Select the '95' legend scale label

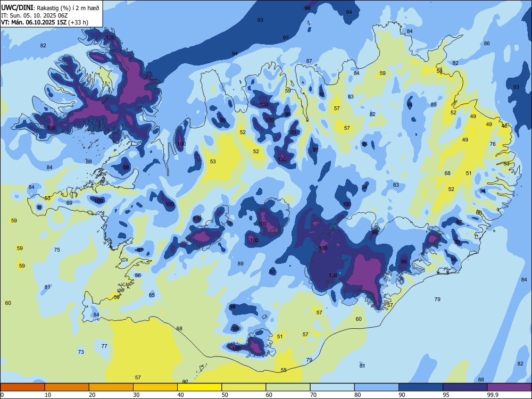coord(446,395)
